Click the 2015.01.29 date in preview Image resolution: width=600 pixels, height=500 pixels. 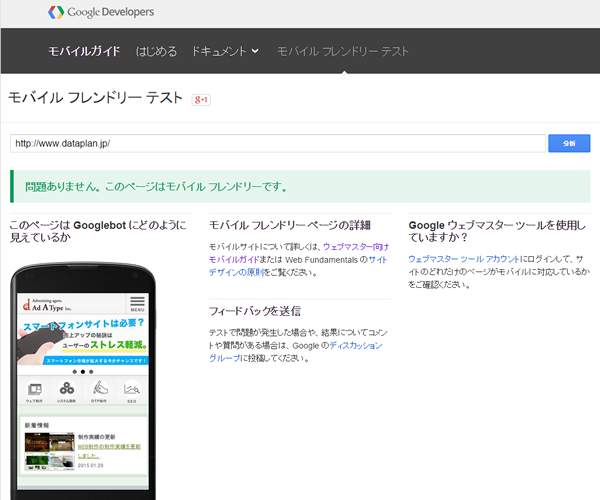90,466
